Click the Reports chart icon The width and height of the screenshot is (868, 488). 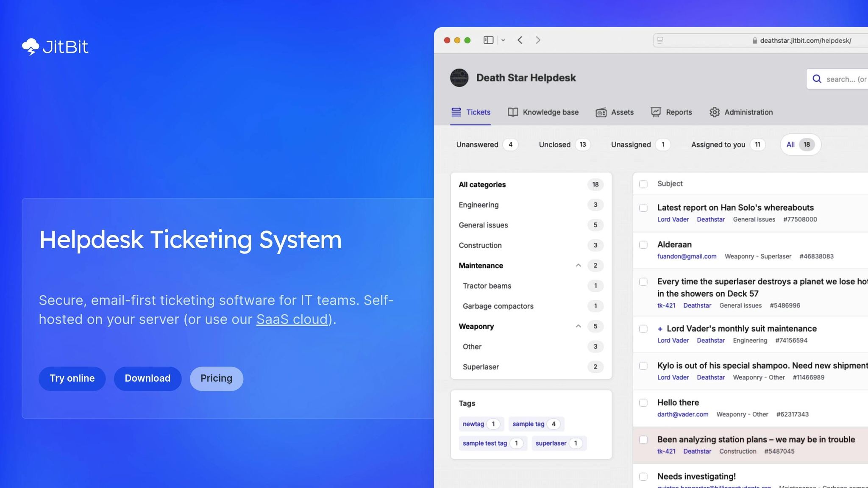[656, 112]
